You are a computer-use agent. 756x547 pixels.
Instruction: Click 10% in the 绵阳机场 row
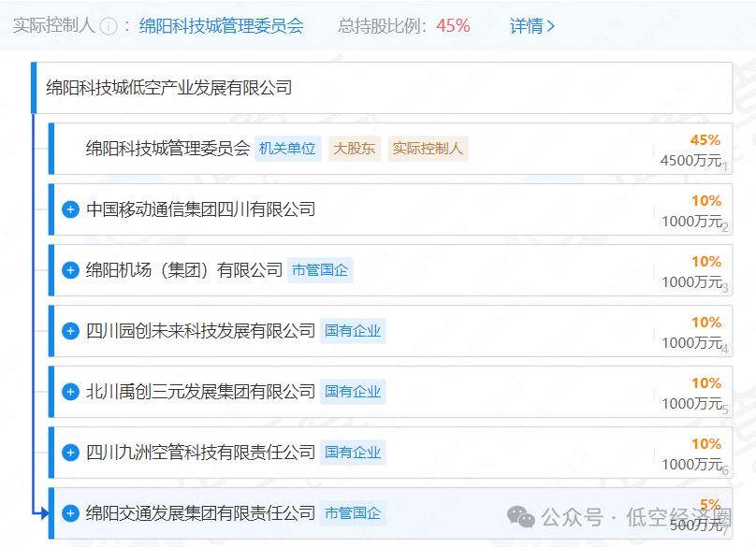(706, 262)
